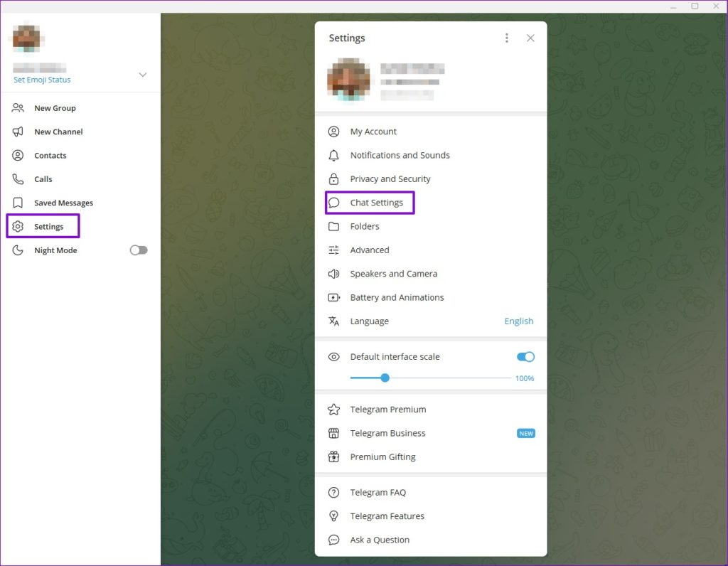This screenshot has height=566, width=728.
Task: Open the Chat Settings label
Action: point(377,203)
